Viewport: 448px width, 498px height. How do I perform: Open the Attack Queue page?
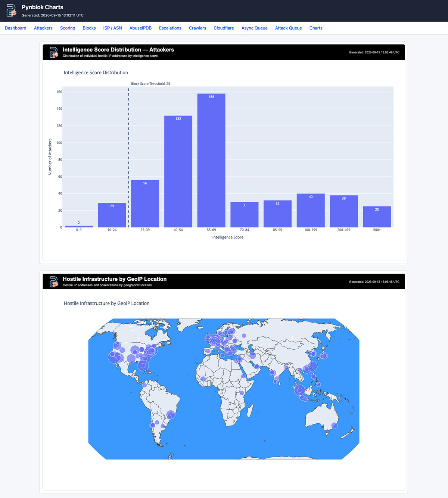289,28
